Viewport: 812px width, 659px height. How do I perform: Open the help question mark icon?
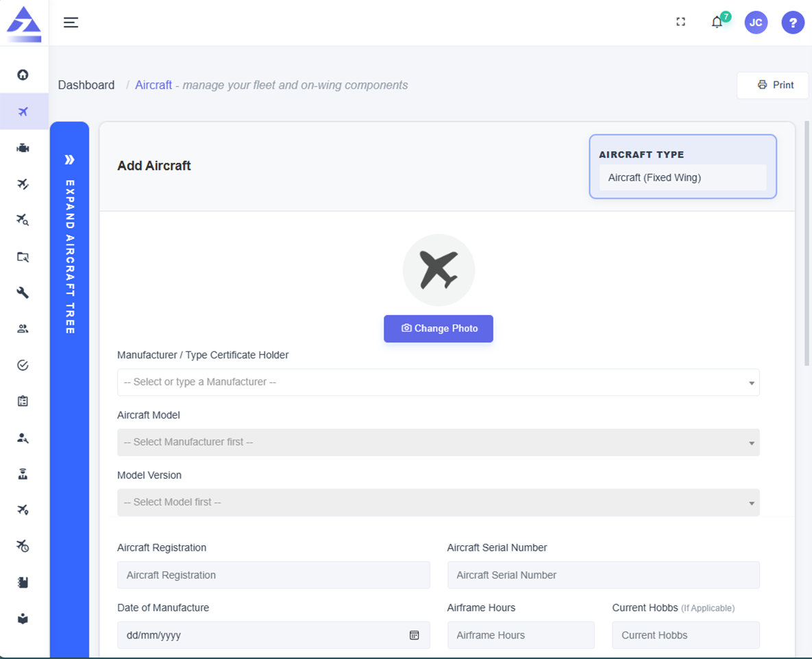[x=793, y=23]
